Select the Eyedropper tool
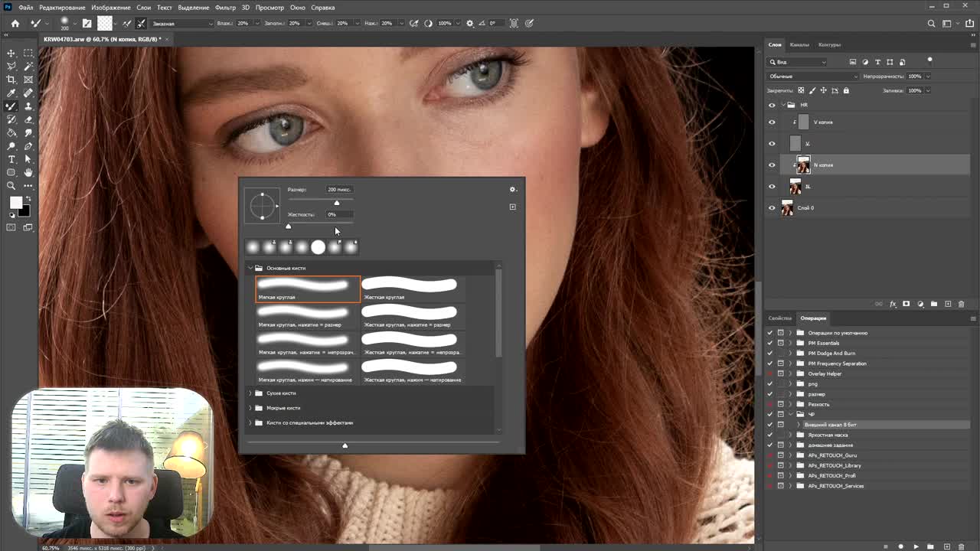Viewport: 980px width, 551px height. point(11,93)
